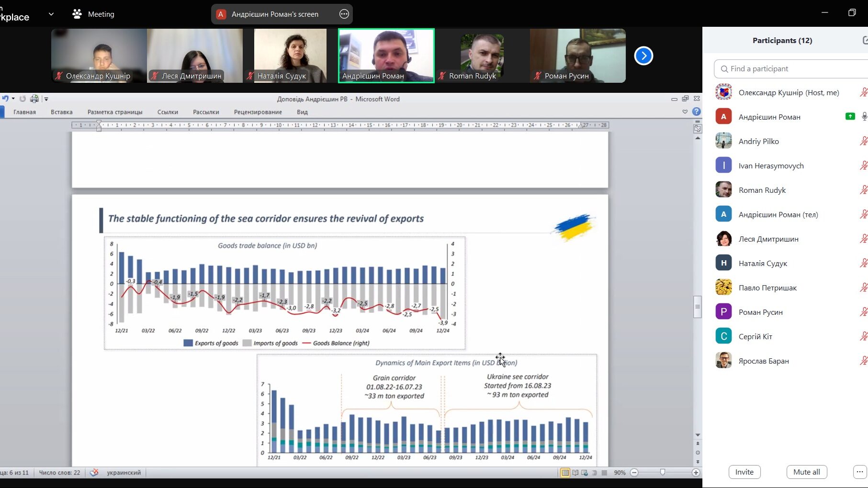Click the Meeting info icon
Viewport: 868px width, 488px height.
(77, 14)
